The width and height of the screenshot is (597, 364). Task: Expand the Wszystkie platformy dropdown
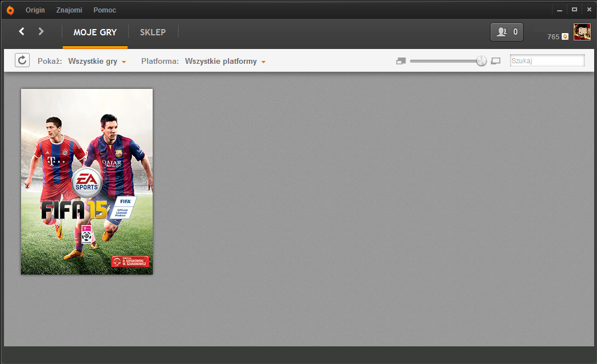226,62
